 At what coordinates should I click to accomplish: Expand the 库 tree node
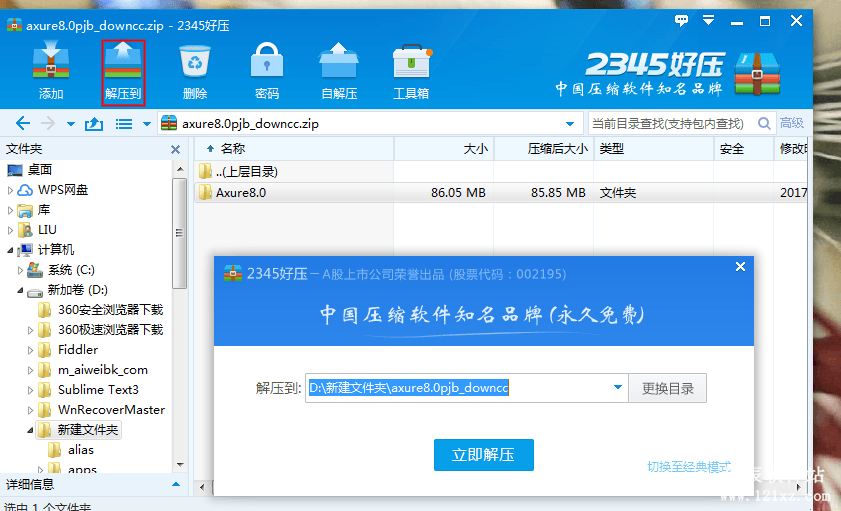(x=10, y=210)
